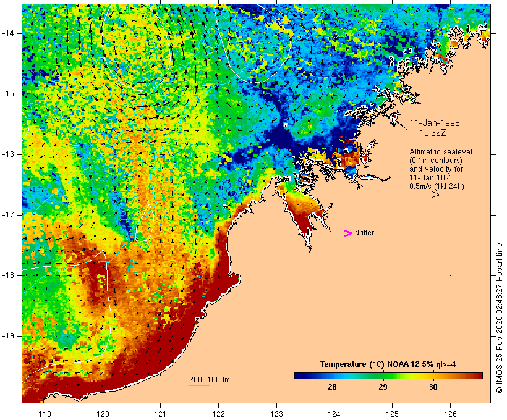Image resolution: width=507 pixels, height=420 pixels.
Task: Click the time text '10:32Z'
Action: (433, 133)
